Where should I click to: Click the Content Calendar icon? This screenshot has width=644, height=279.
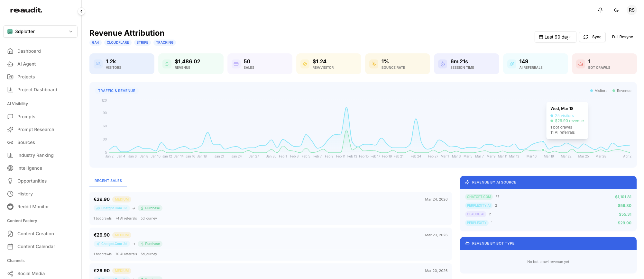(10, 247)
